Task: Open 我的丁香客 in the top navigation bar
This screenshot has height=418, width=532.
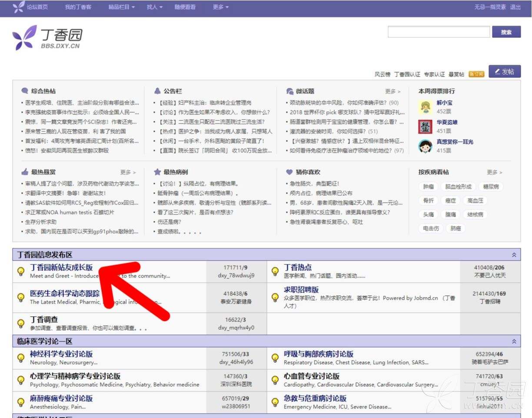Action: coord(78,7)
